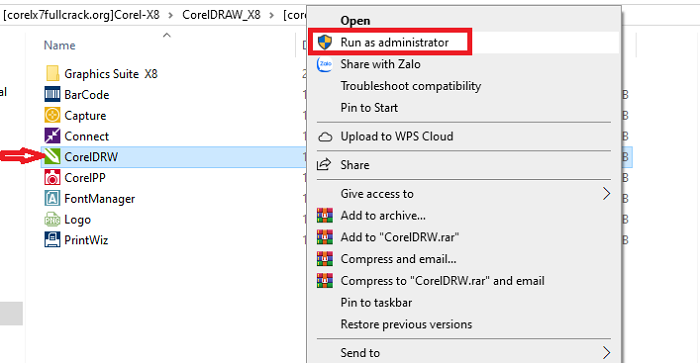Select the Logo PNG file icon
This screenshot has height=363, width=700.
coord(52,219)
